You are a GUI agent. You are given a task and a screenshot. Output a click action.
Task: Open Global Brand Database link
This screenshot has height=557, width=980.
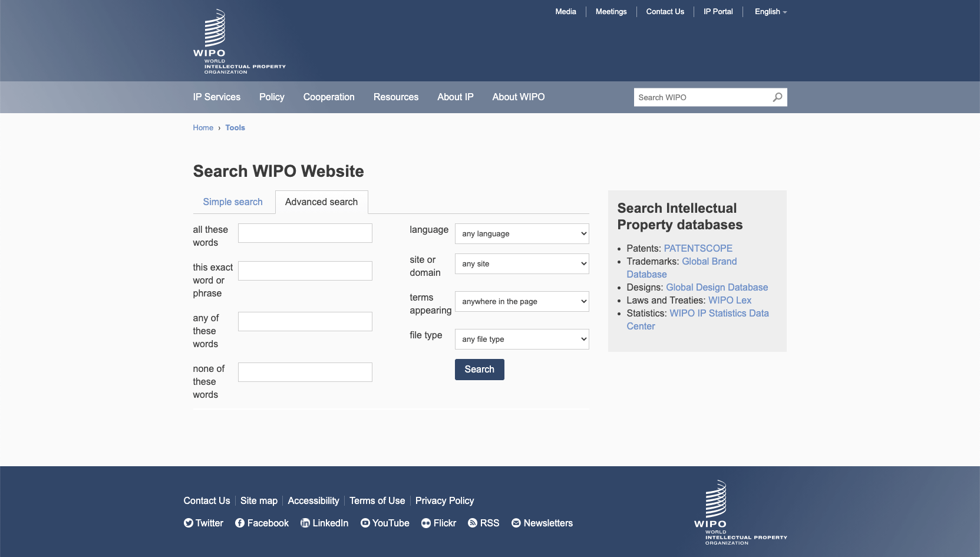[x=682, y=268]
